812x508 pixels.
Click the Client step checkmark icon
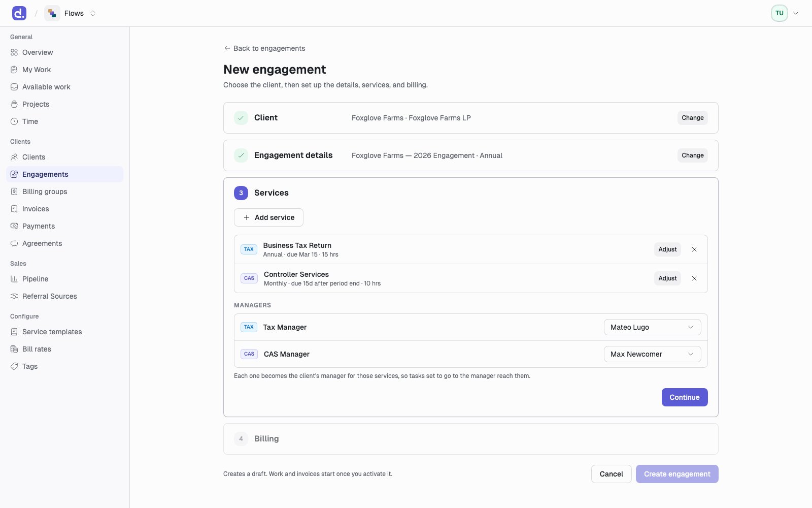click(x=241, y=118)
